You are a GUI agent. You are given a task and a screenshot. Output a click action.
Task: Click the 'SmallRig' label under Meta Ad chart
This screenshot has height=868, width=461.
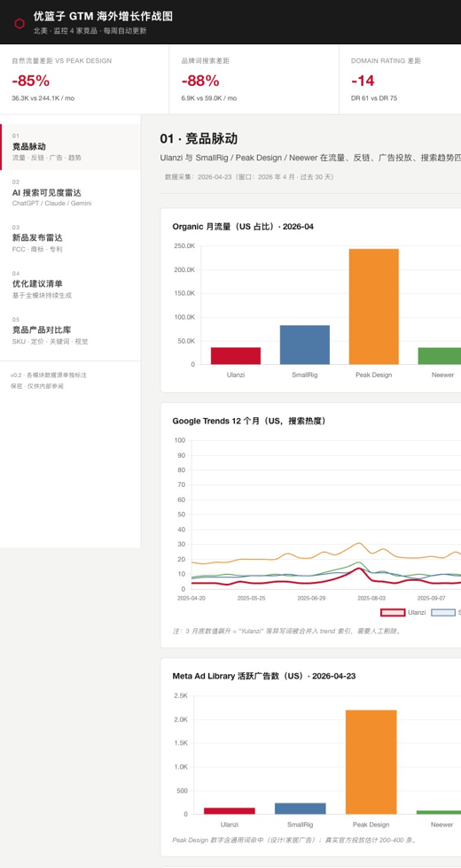[x=301, y=825]
